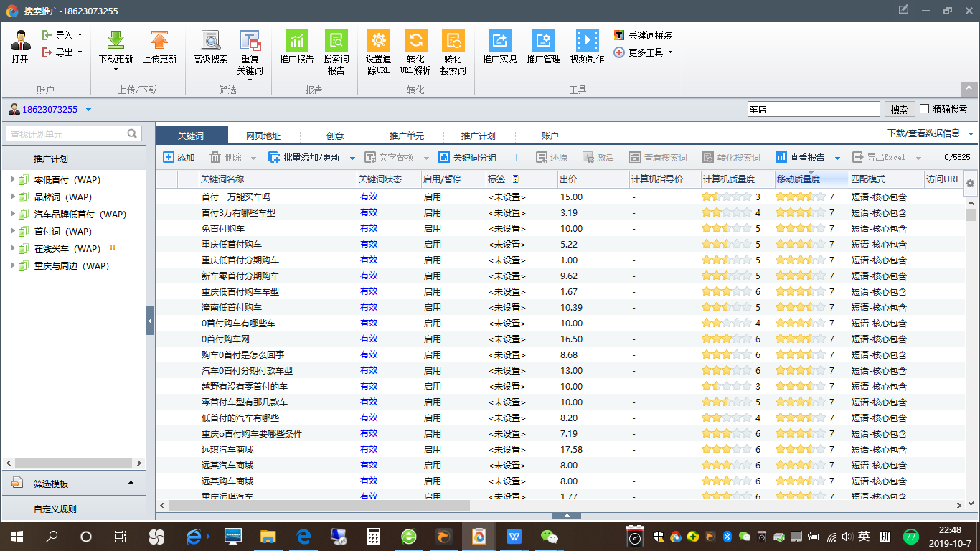Open WeChat from the Windows taskbar

(549, 536)
